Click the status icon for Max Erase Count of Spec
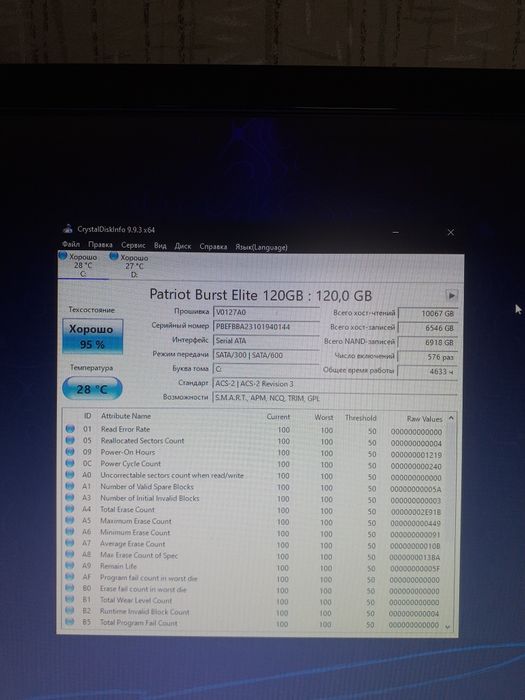Viewport: 525px width, 700px height. (x=70, y=554)
